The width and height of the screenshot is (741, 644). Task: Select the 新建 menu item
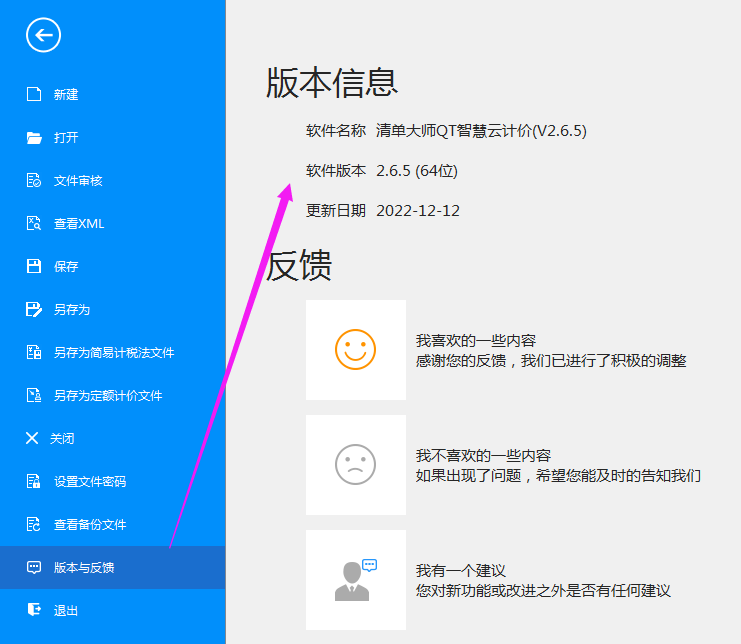(x=112, y=94)
